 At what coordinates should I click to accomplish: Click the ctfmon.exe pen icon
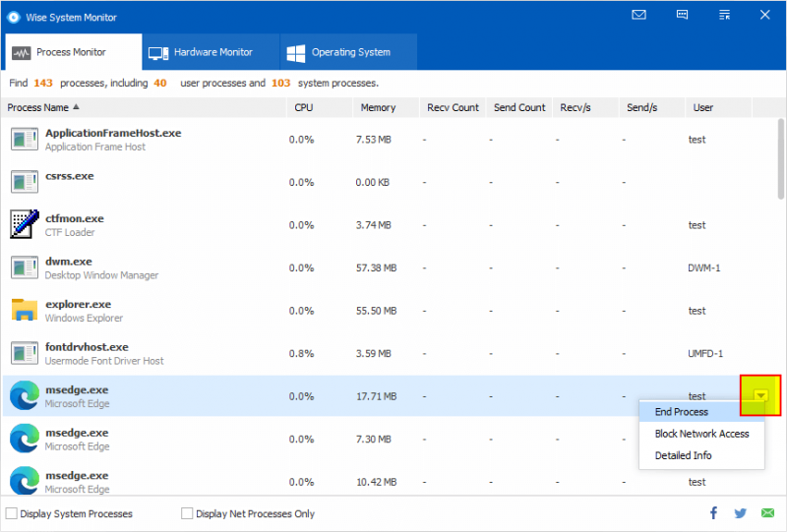24,224
